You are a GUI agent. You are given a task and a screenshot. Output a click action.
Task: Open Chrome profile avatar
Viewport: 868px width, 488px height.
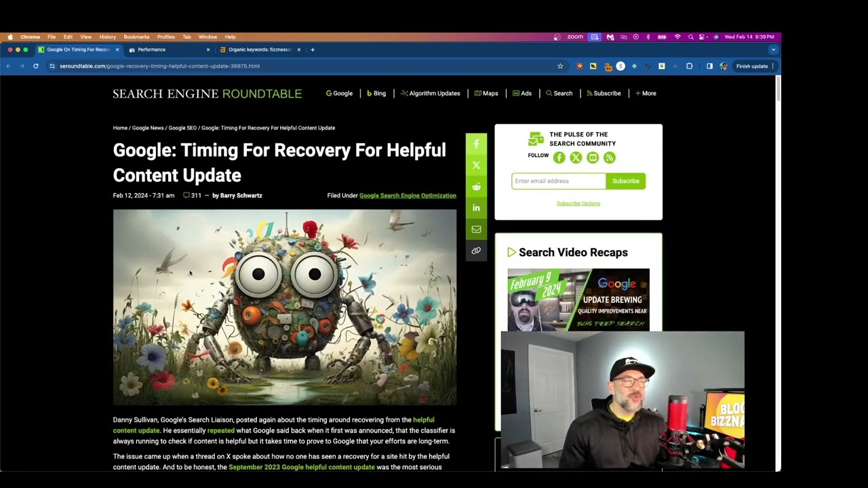[724, 66]
